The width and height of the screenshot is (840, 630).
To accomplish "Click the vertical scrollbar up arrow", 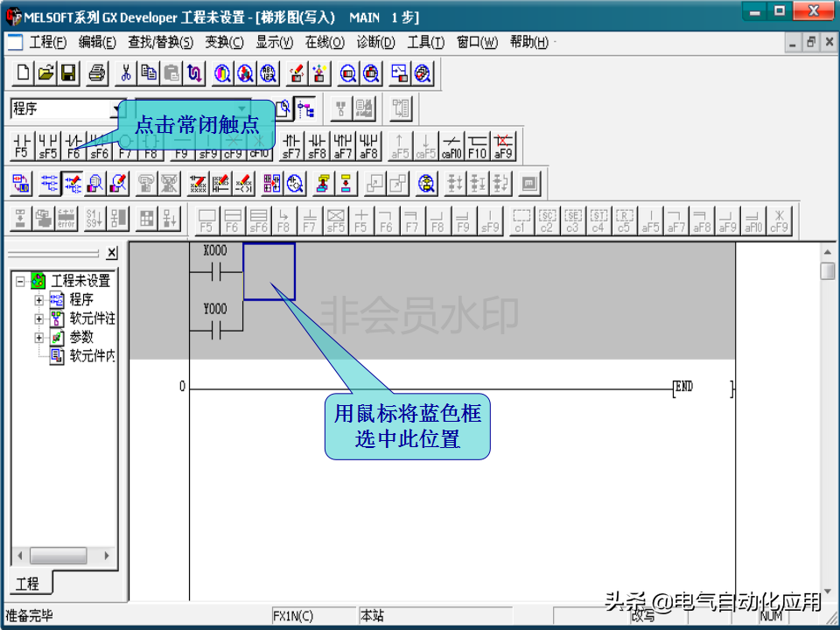I will click(x=828, y=251).
